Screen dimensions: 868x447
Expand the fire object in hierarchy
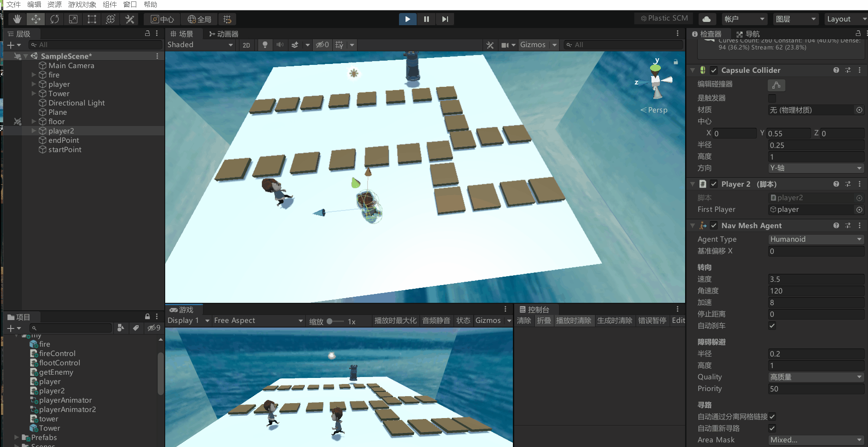[x=34, y=75]
